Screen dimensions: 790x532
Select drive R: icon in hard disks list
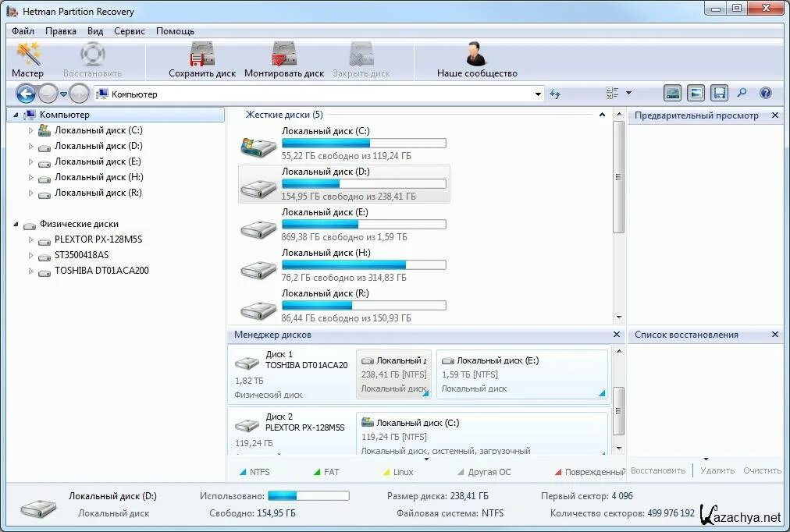click(258, 310)
